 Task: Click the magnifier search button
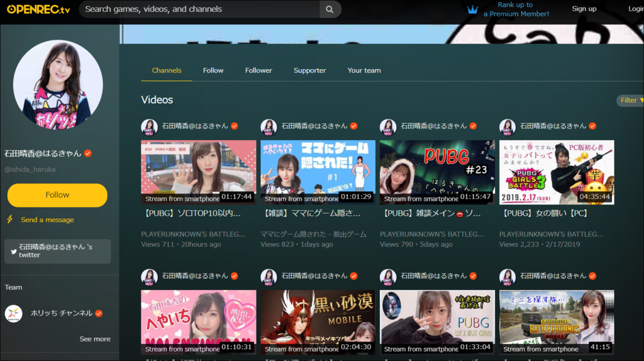point(330,9)
